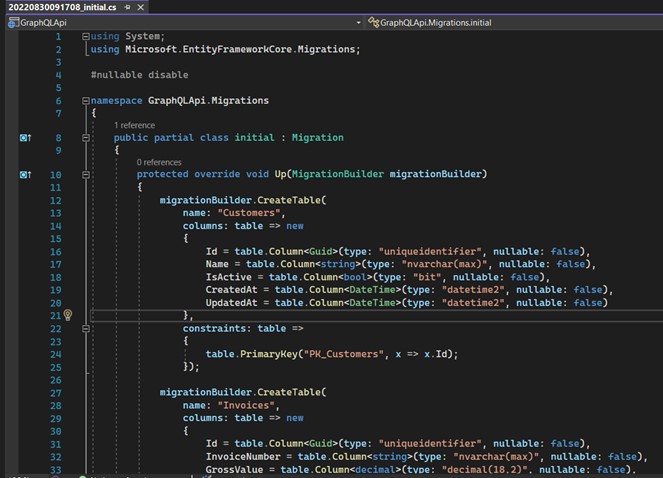Viewport: 663px width, 478px height.
Task: Collapse the initial class block
Action: pos(85,138)
